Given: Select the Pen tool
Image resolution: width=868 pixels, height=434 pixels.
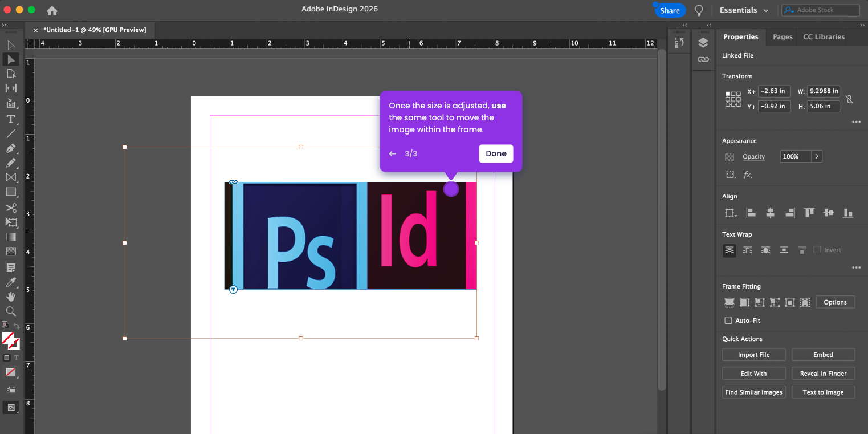Looking at the screenshot, I should click(x=11, y=148).
